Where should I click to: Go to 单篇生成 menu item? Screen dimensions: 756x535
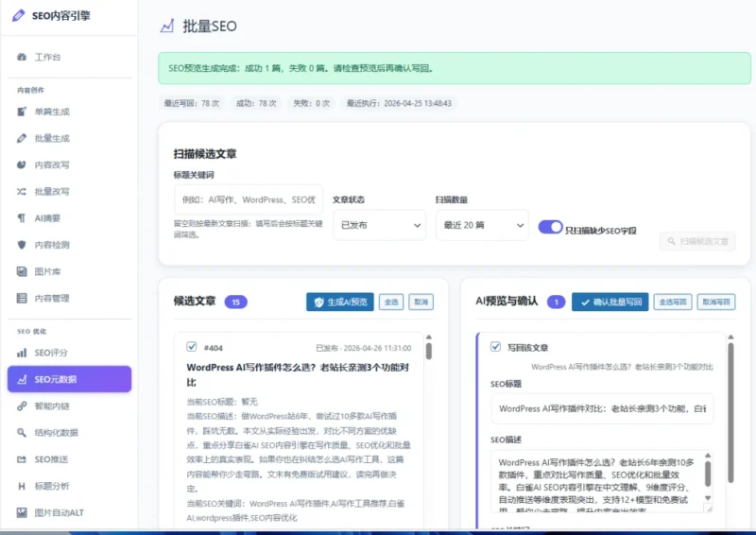tap(69, 112)
